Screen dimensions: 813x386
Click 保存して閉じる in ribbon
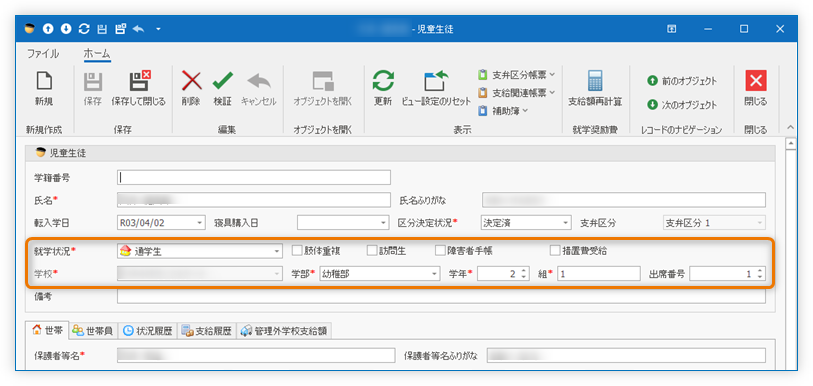pos(138,89)
